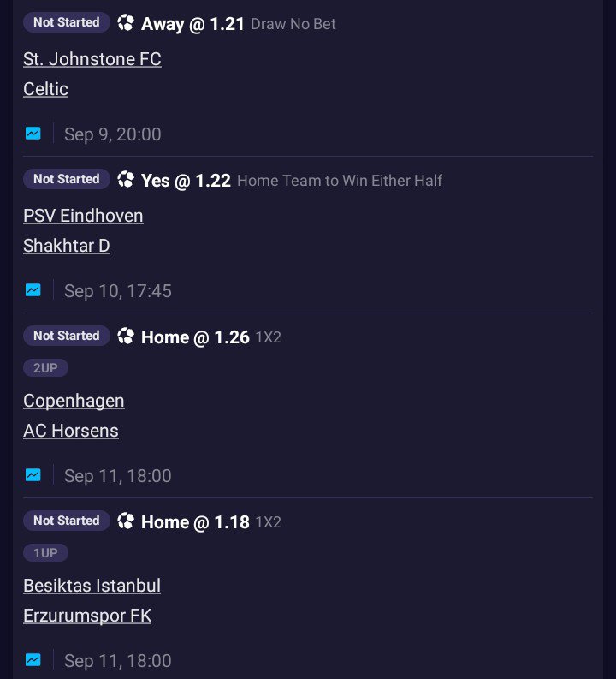Open PSV Eindhoven team link
Image resolution: width=616 pixels, height=679 pixels.
pyautogui.click(x=83, y=216)
